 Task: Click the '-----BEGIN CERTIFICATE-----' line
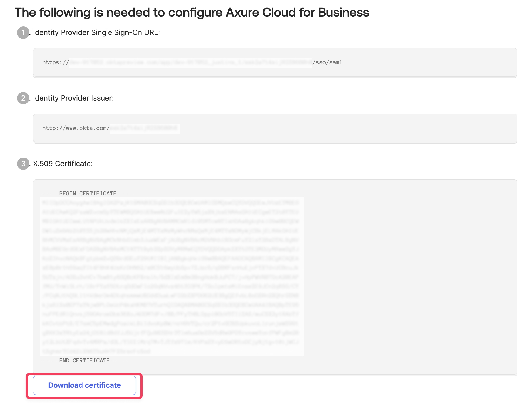click(88, 194)
